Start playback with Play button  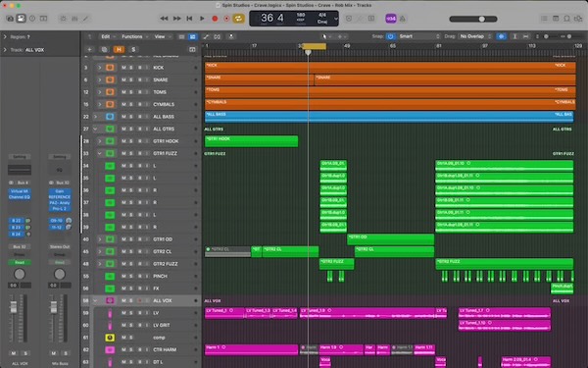click(202, 19)
